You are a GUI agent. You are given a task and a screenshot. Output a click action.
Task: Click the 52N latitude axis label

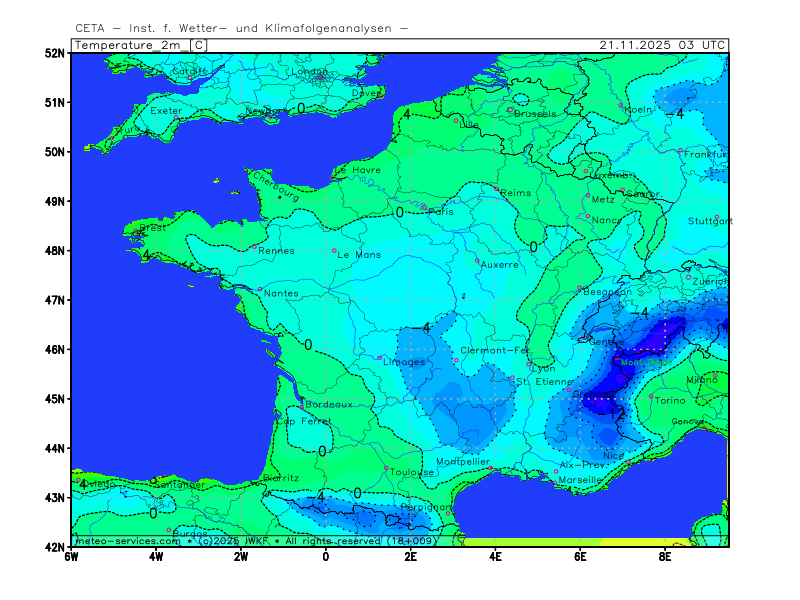pyautogui.click(x=54, y=53)
